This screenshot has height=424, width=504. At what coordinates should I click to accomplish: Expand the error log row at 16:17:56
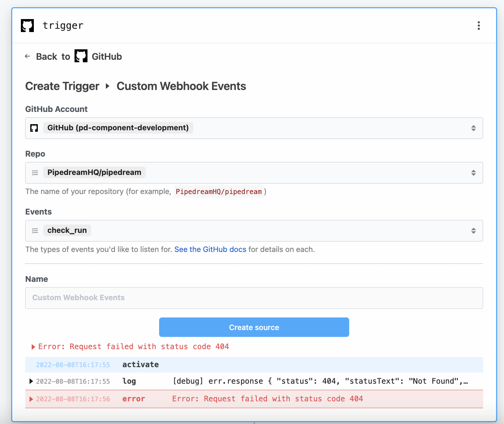31,399
